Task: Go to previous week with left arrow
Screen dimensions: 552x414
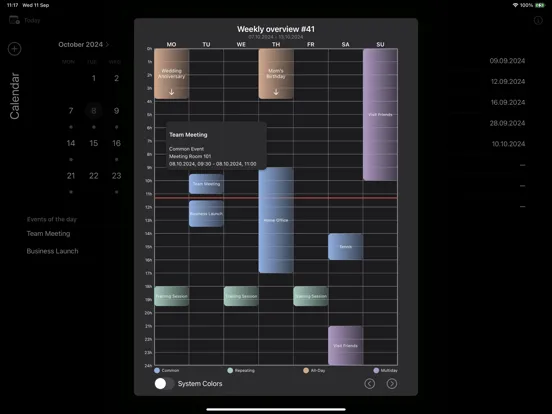Action: [369, 383]
